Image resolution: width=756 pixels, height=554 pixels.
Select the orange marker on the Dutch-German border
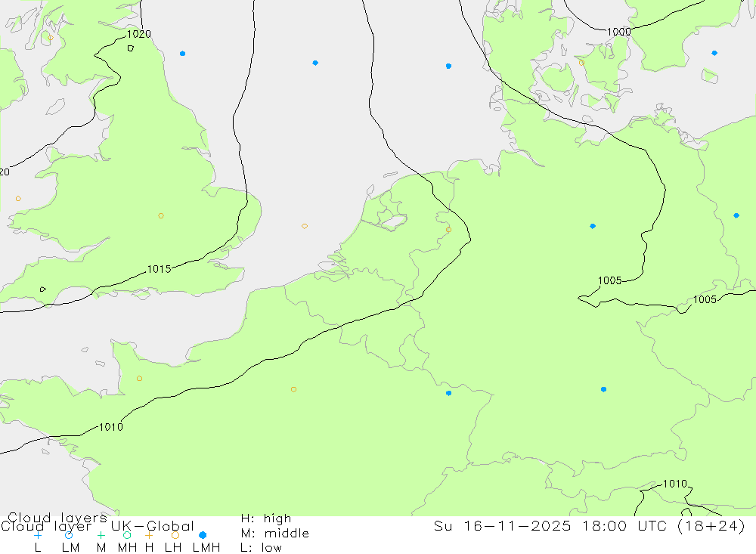(449, 230)
